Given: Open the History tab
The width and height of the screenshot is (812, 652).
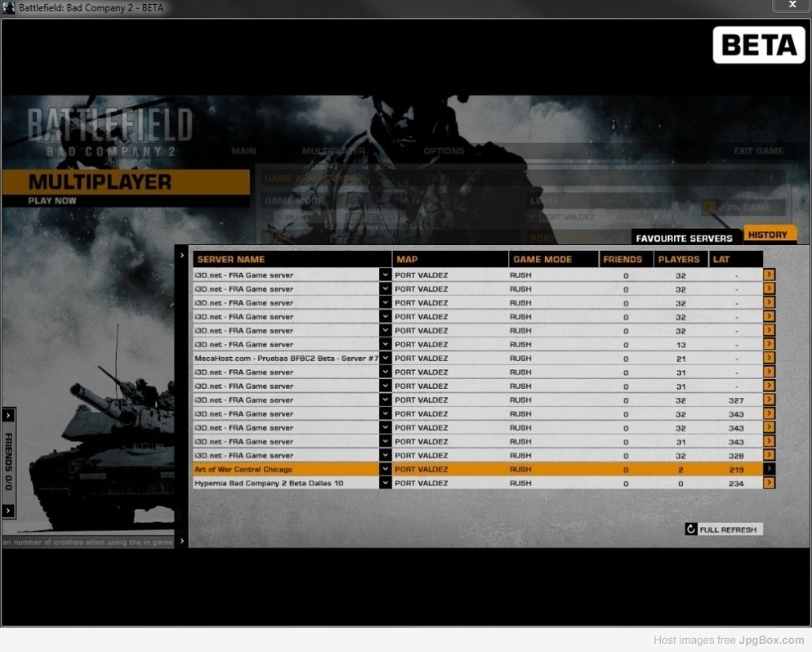Looking at the screenshot, I should point(769,234).
